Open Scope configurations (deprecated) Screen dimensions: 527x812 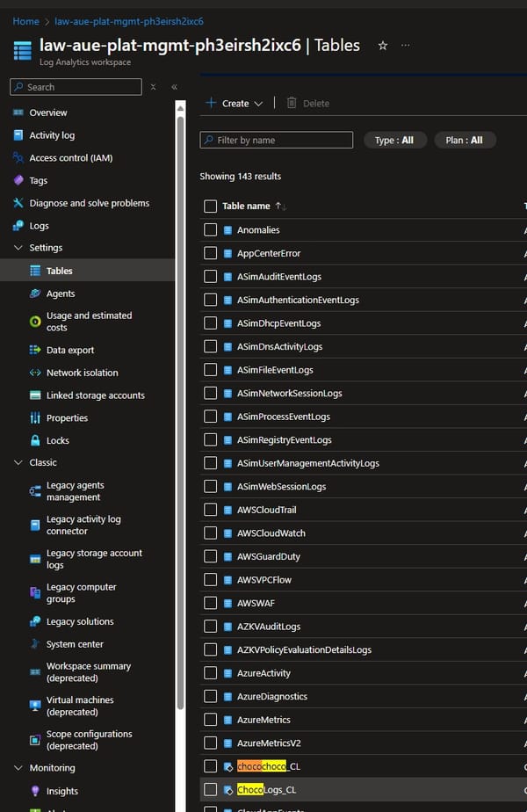(x=88, y=740)
